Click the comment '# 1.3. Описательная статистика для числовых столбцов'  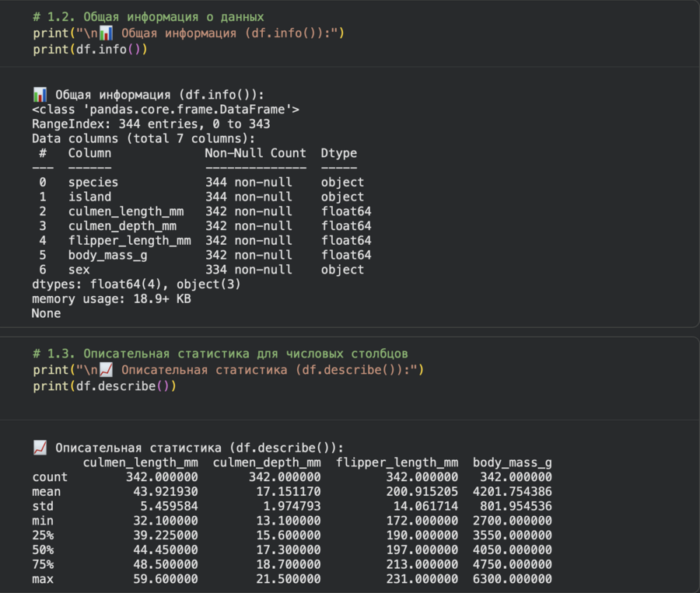[x=220, y=354]
